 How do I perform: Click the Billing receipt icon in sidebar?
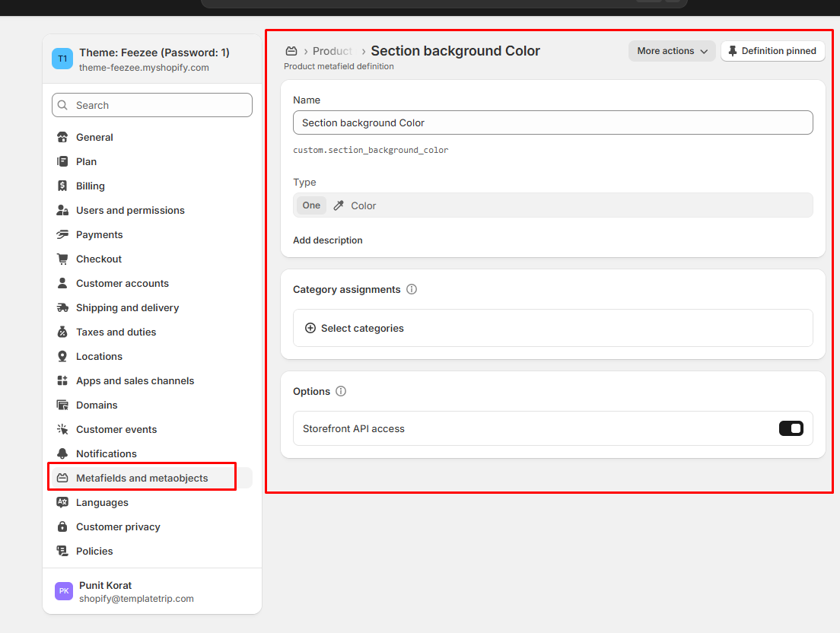[x=62, y=186]
